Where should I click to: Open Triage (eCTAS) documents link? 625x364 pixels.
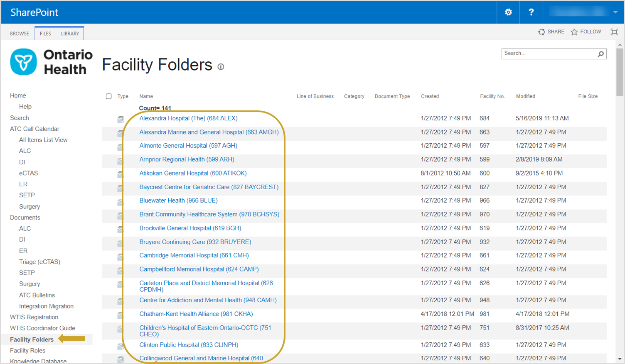coord(39,262)
